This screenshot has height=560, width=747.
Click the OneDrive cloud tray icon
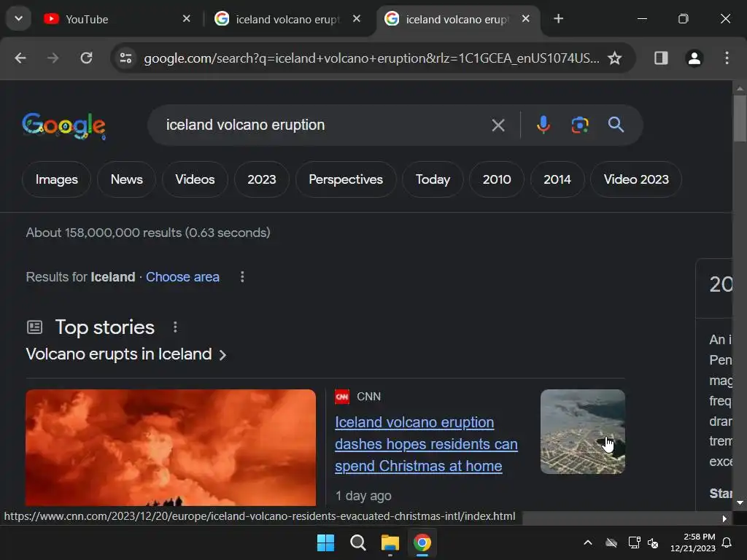click(x=611, y=542)
